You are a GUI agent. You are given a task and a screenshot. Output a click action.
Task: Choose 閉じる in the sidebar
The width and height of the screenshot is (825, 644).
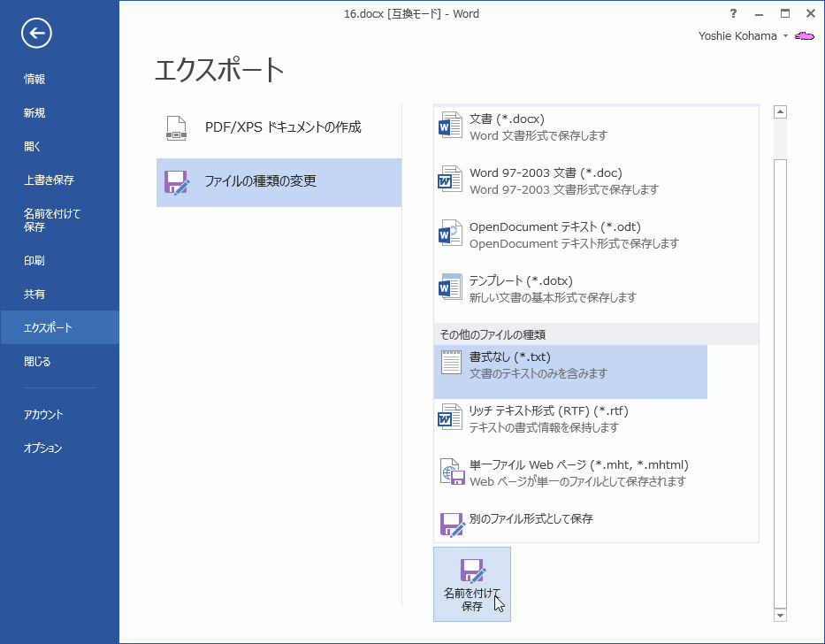point(60,361)
